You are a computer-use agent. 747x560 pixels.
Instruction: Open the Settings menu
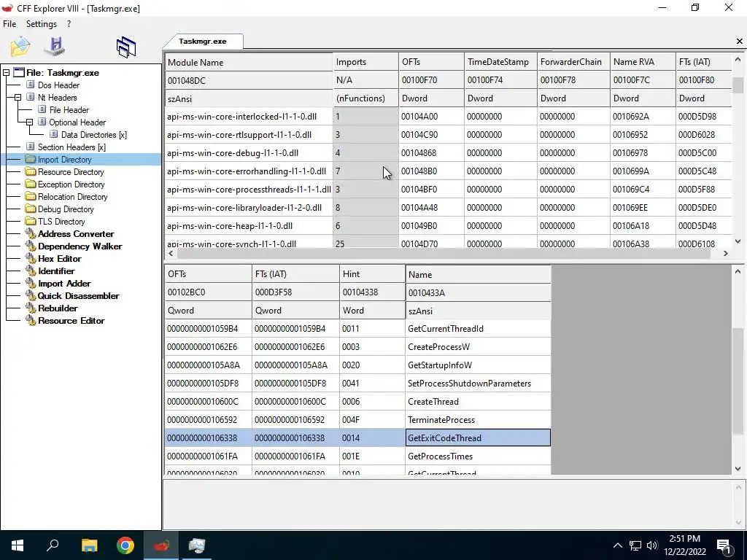(x=42, y=24)
